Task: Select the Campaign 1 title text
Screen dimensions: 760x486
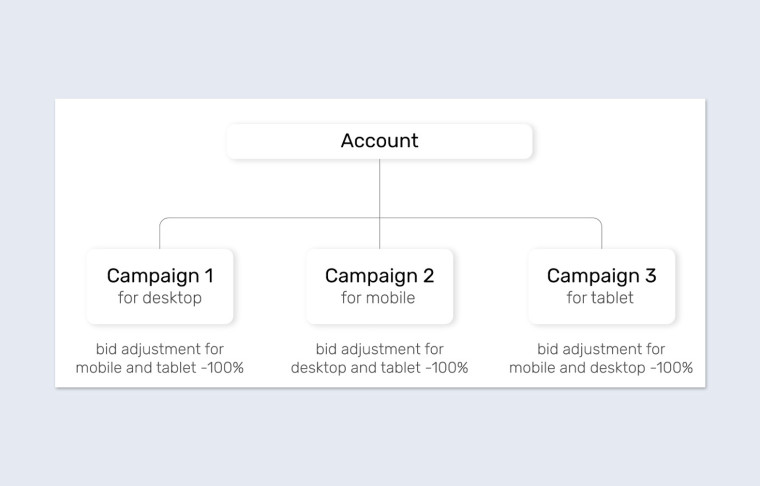Action: pos(160,276)
